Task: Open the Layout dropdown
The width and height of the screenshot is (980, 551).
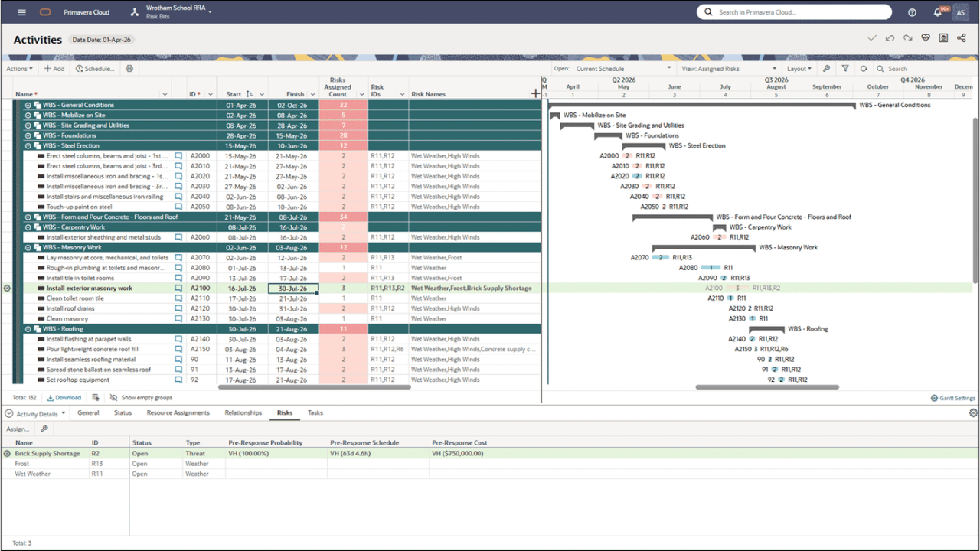Action: click(x=799, y=69)
